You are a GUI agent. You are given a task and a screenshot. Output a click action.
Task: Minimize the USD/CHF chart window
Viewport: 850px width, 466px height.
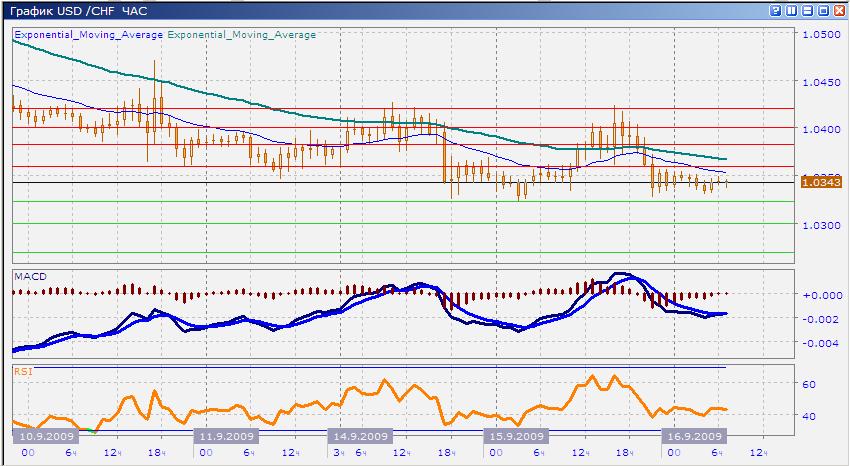(x=806, y=10)
